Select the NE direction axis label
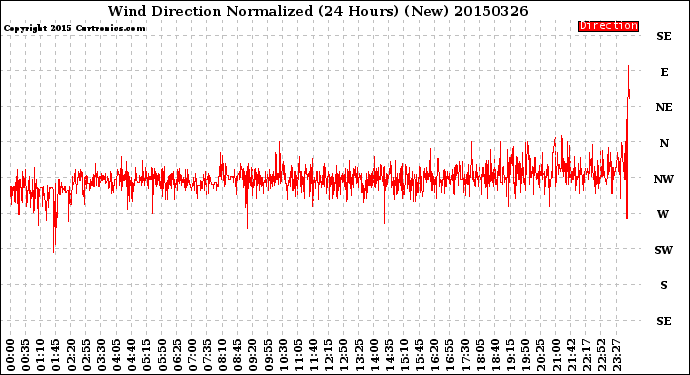The width and height of the screenshot is (690, 375). coord(664,107)
